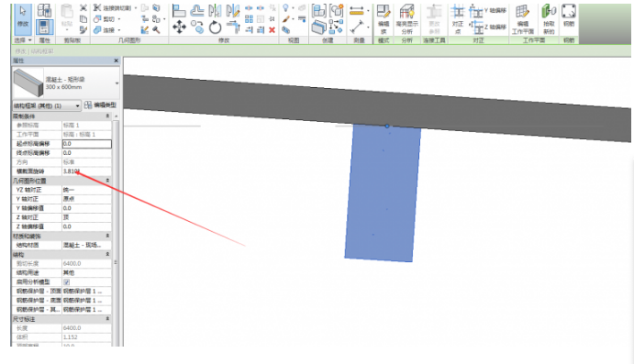Click the 终点标高偏移 value field

[86, 153]
